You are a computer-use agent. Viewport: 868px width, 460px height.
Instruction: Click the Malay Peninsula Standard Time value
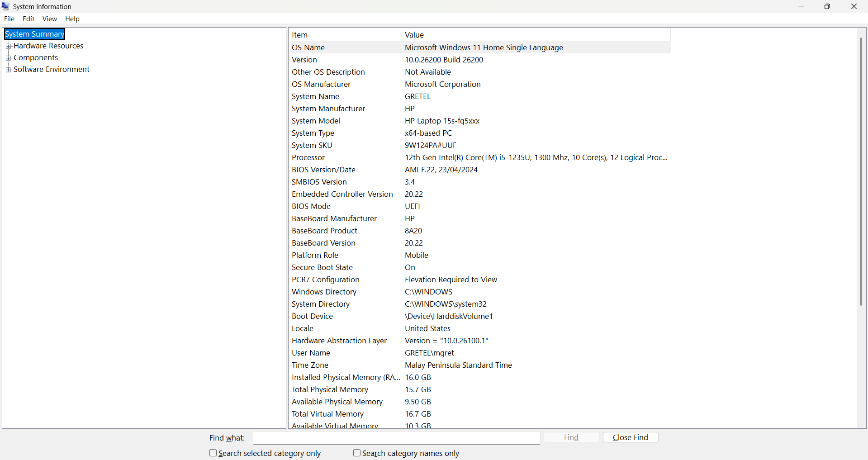pyautogui.click(x=458, y=365)
